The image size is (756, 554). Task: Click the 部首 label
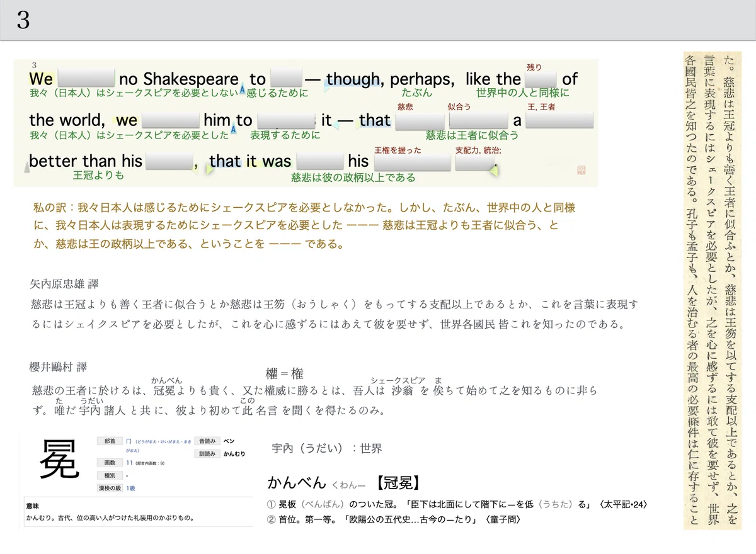[109, 442]
